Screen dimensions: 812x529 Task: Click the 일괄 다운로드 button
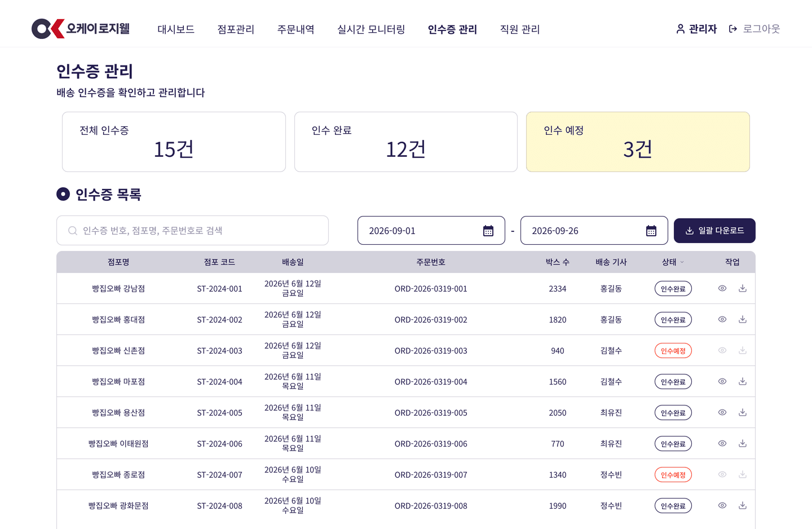point(714,231)
